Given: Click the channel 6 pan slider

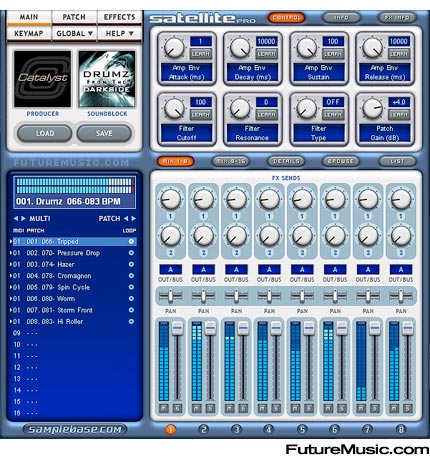Looking at the screenshot, I should point(335,296).
